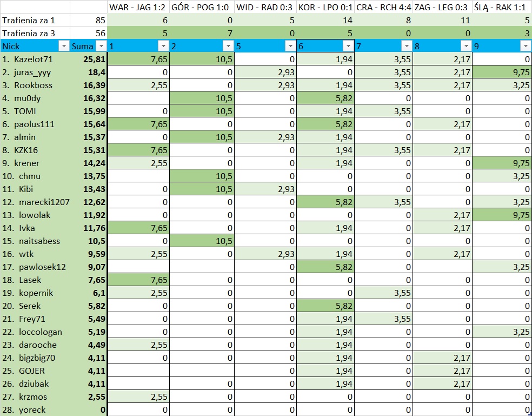Open the filter arrow in column 5
This screenshot has width=532, height=416.
[x=290, y=47]
